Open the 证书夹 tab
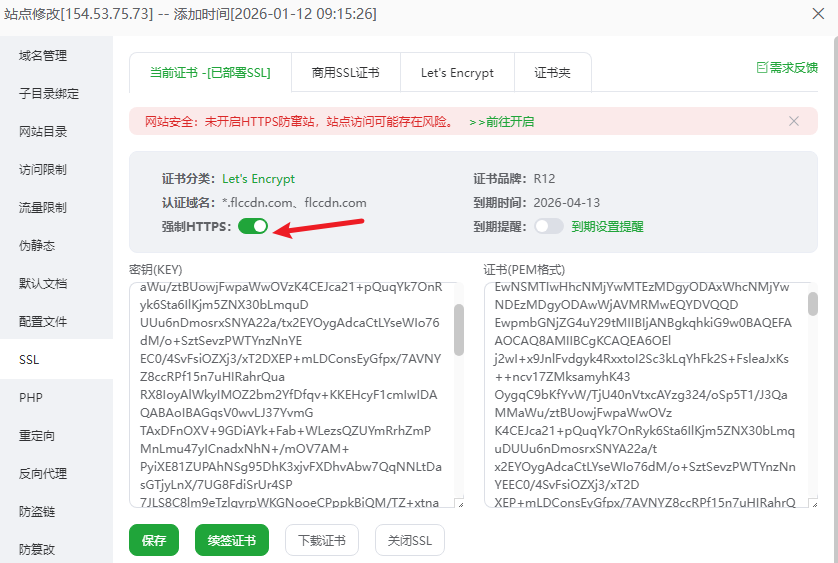The height and width of the screenshot is (563, 838). 552,73
